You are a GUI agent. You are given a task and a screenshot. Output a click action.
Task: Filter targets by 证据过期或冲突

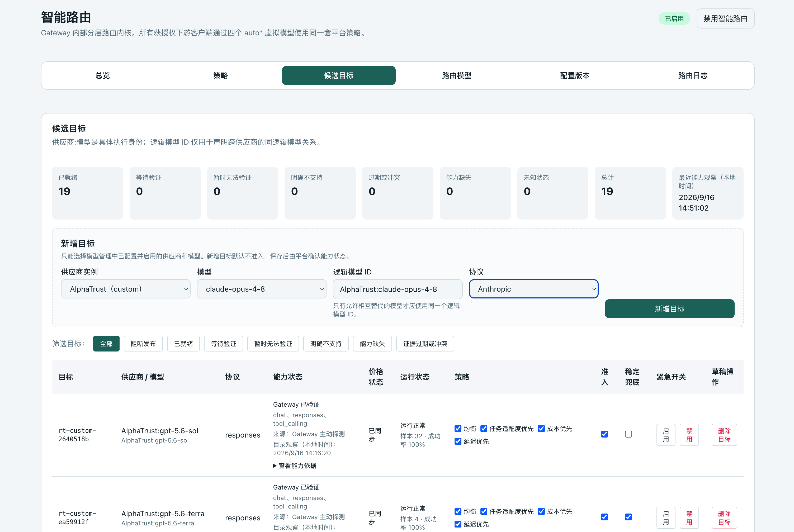coord(425,344)
